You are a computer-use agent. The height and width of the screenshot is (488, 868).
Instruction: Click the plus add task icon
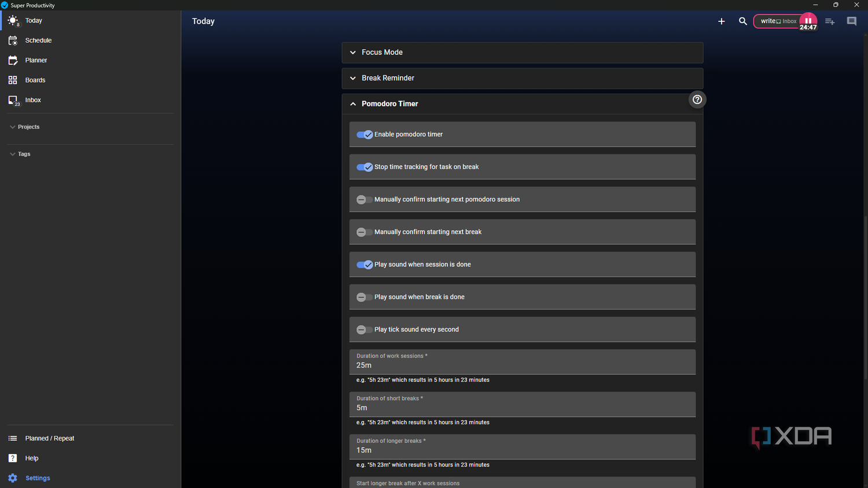click(x=721, y=21)
